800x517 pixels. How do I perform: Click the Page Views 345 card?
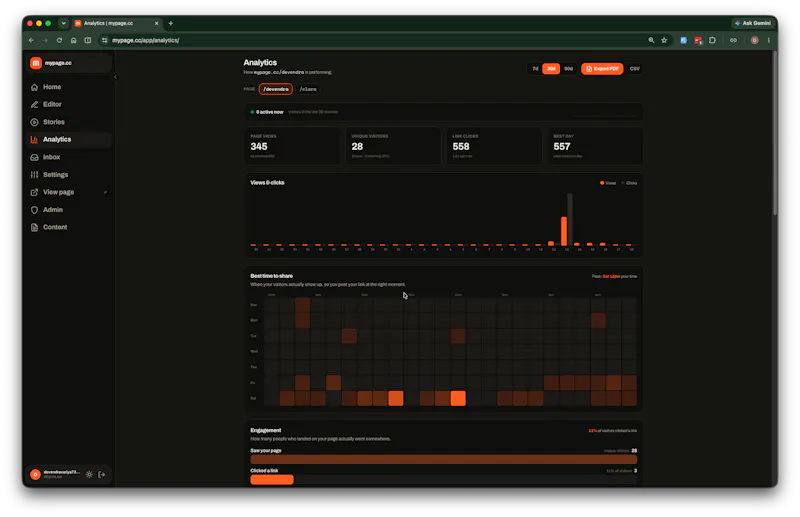tap(292, 146)
